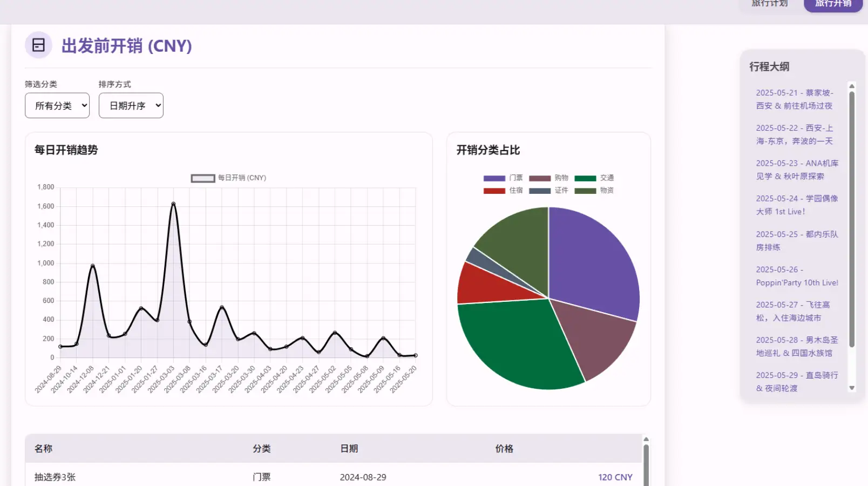This screenshot has width=868, height=486.
Task: Toggle the 住宿 legend entry
Action: (x=503, y=191)
